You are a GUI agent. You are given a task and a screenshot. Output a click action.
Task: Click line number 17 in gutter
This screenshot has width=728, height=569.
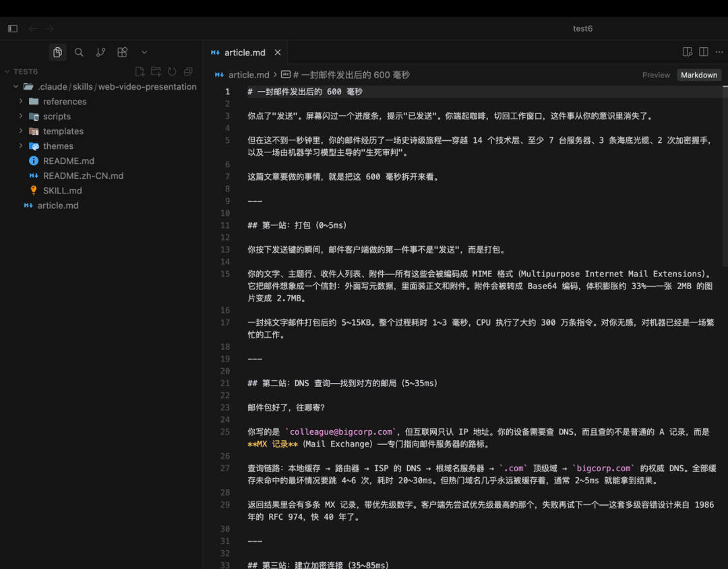click(x=225, y=322)
